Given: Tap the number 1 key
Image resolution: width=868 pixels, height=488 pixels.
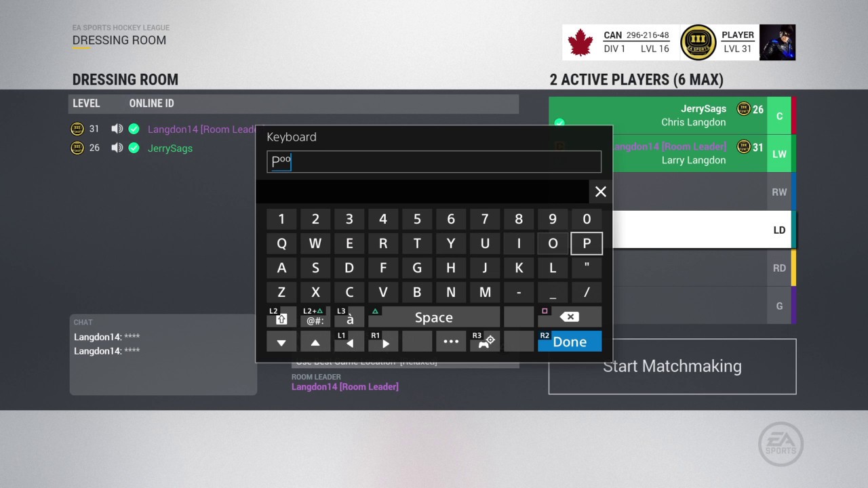Looking at the screenshot, I should click(x=281, y=219).
